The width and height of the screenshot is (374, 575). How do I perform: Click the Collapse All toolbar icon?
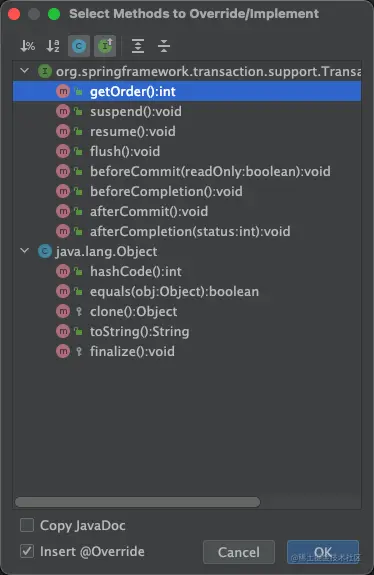click(x=164, y=46)
